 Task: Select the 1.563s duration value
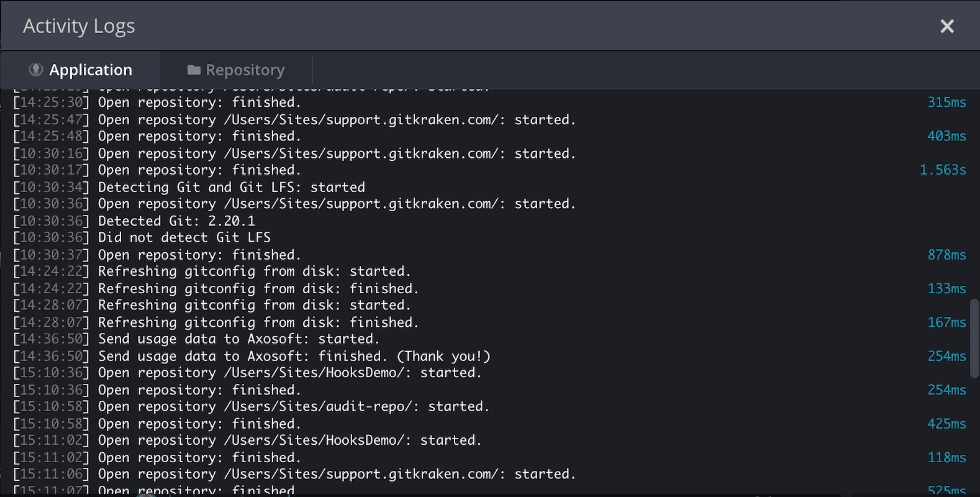943,170
